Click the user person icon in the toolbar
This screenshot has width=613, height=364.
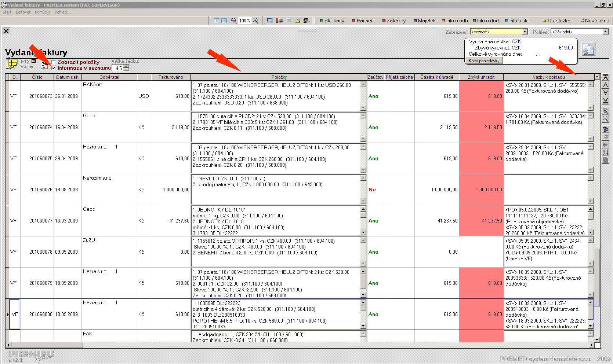point(306,21)
